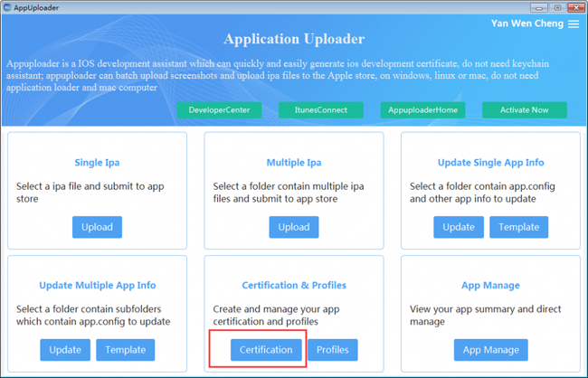Click Upload under Single Ipa
This screenshot has width=588, height=378.
tap(97, 227)
